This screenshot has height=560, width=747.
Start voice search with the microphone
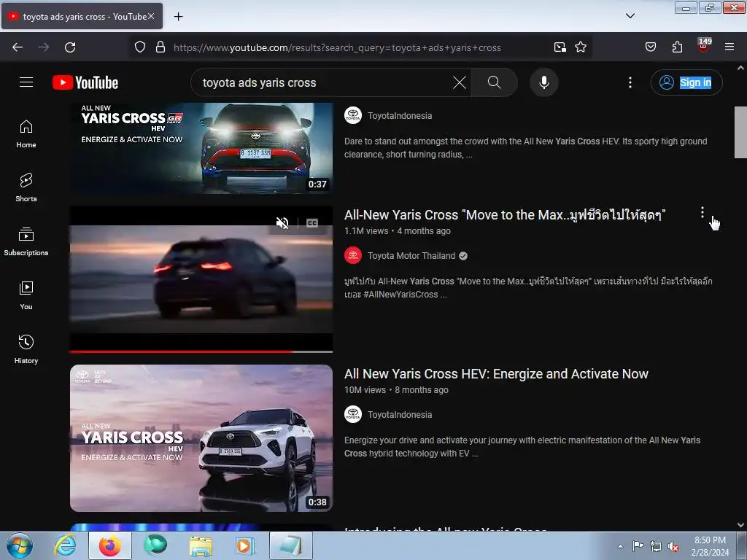[543, 82]
